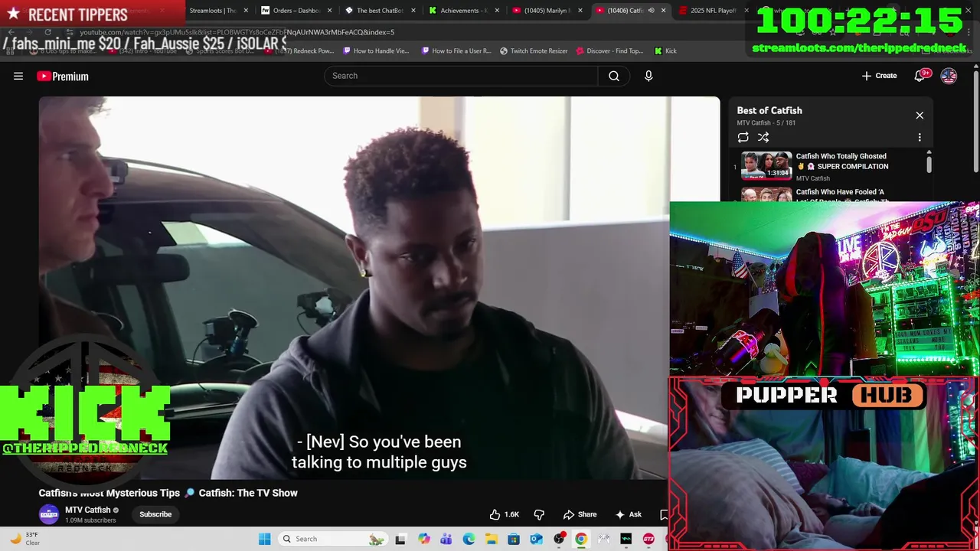The height and width of the screenshot is (551, 980).
Task: Click the MTV Catfish channel avatar
Action: click(x=49, y=514)
